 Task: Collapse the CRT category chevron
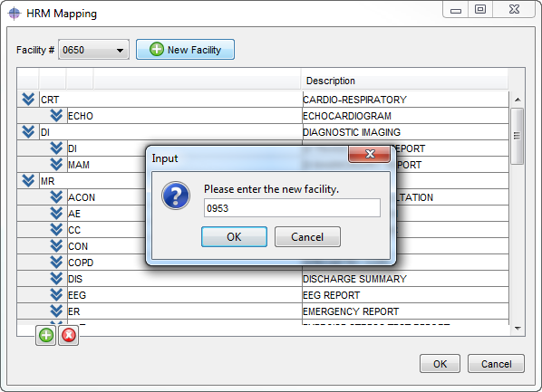28,100
